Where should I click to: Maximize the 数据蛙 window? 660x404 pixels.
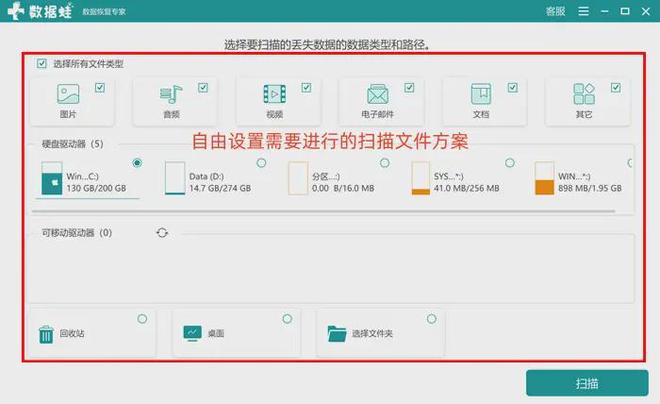point(625,11)
